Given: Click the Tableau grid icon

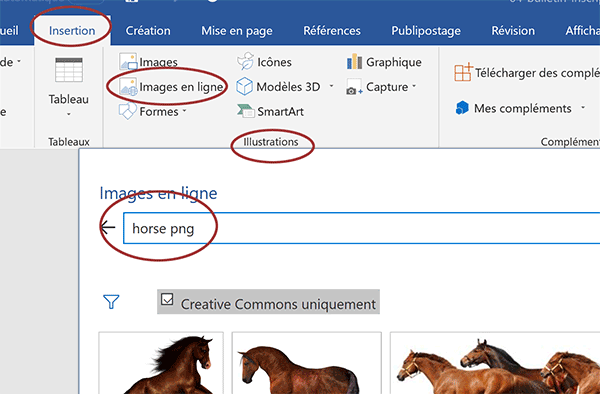Looking at the screenshot, I should 69,70.
